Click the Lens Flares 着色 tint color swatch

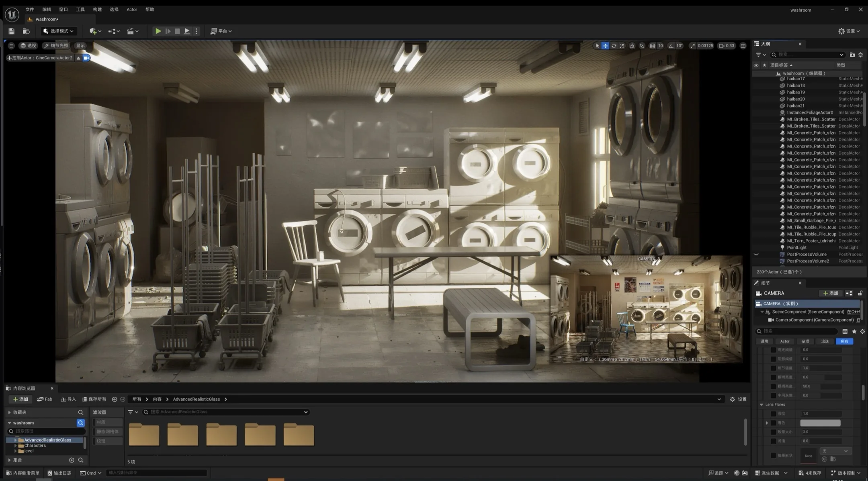(x=820, y=423)
